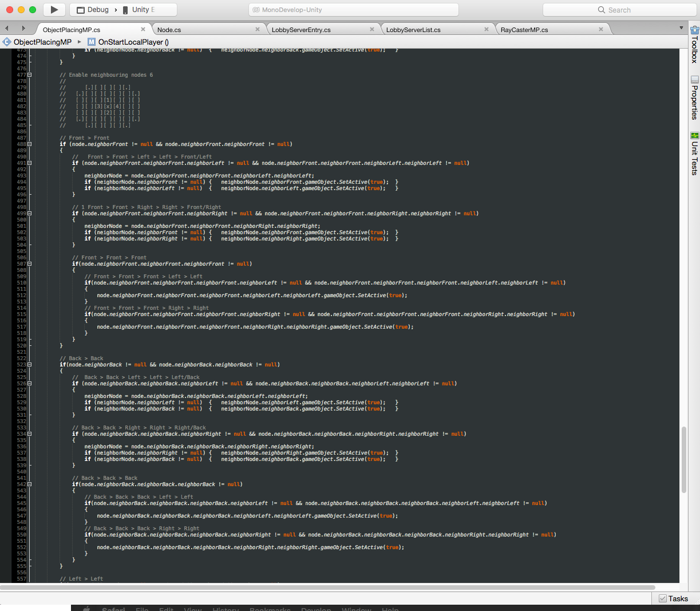Click the Unity target selector
700x611 pixels.
click(x=143, y=10)
